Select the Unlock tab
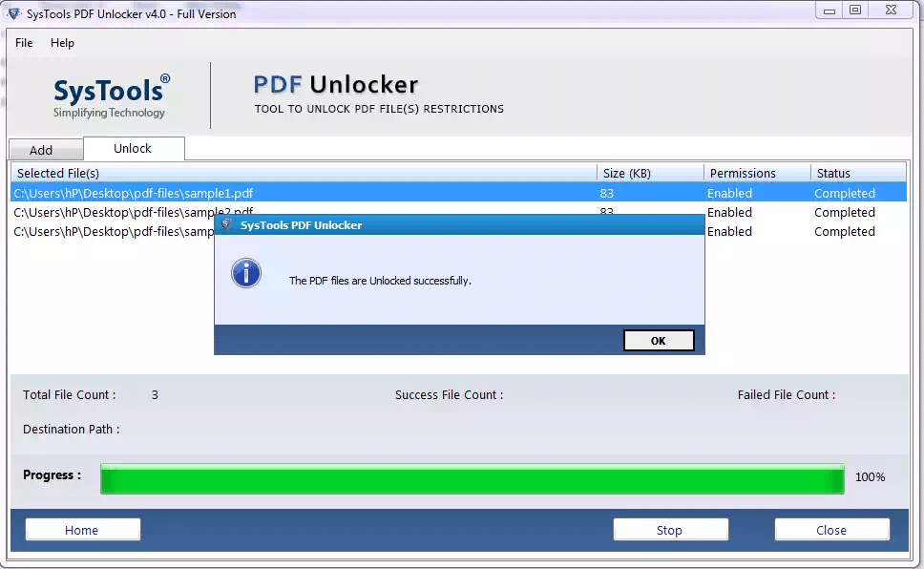Image resolution: width=924 pixels, height=569 pixels. [134, 148]
